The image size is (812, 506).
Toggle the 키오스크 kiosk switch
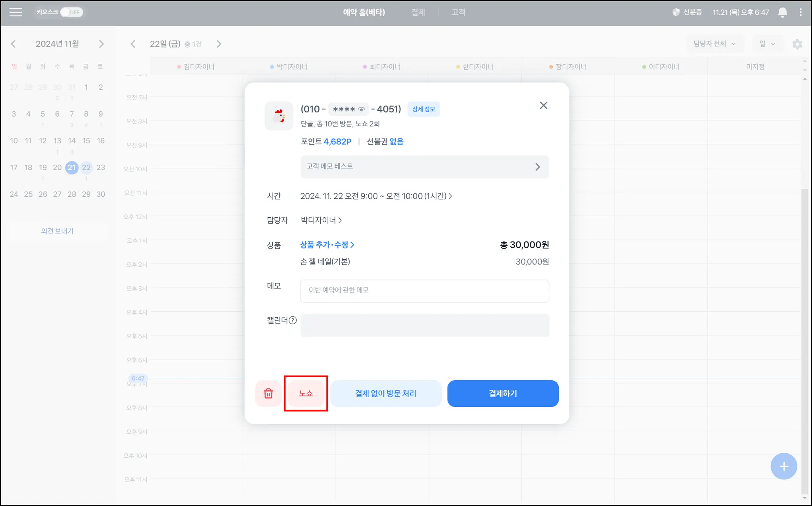(71, 12)
